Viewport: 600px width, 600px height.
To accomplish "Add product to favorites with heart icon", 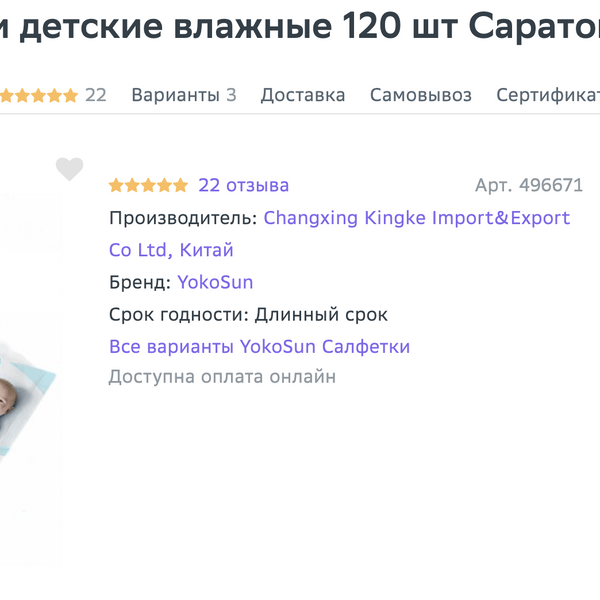I will point(69,169).
